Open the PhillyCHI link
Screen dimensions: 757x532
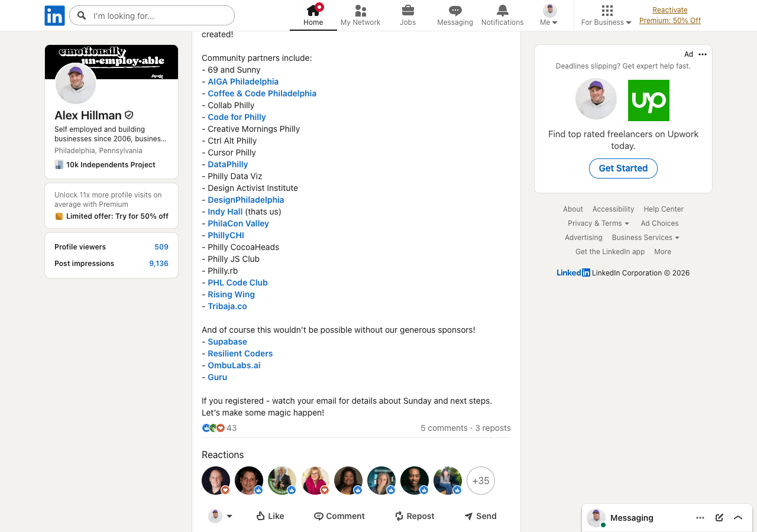[x=226, y=235]
